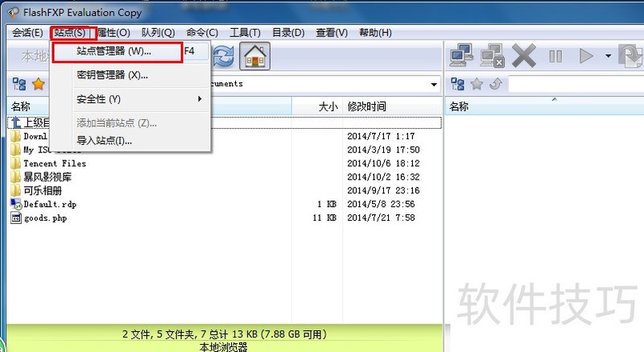Click the 可乐相册 folder icon

click(x=15, y=191)
